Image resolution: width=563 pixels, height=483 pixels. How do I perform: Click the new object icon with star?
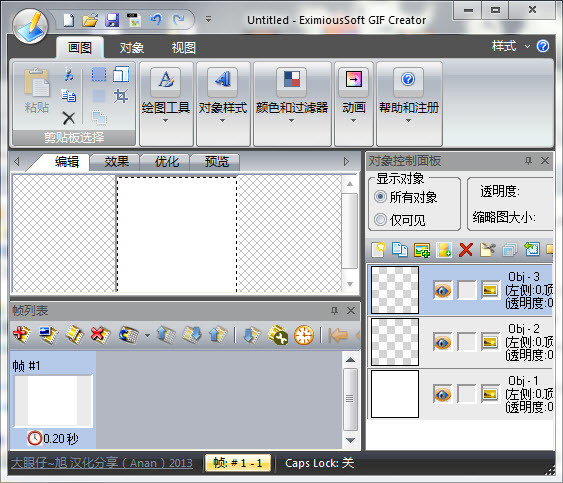pyautogui.click(x=379, y=250)
